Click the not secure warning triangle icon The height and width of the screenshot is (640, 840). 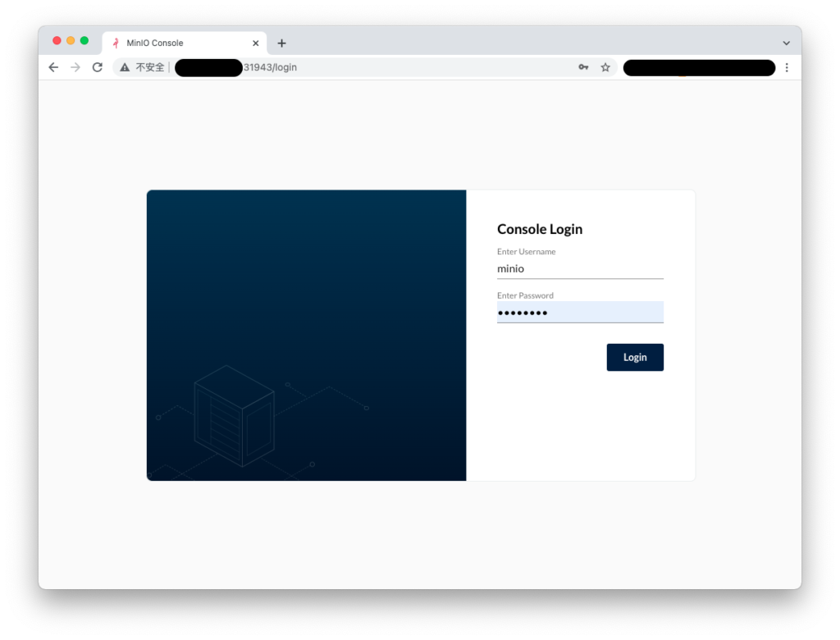click(x=125, y=67)
